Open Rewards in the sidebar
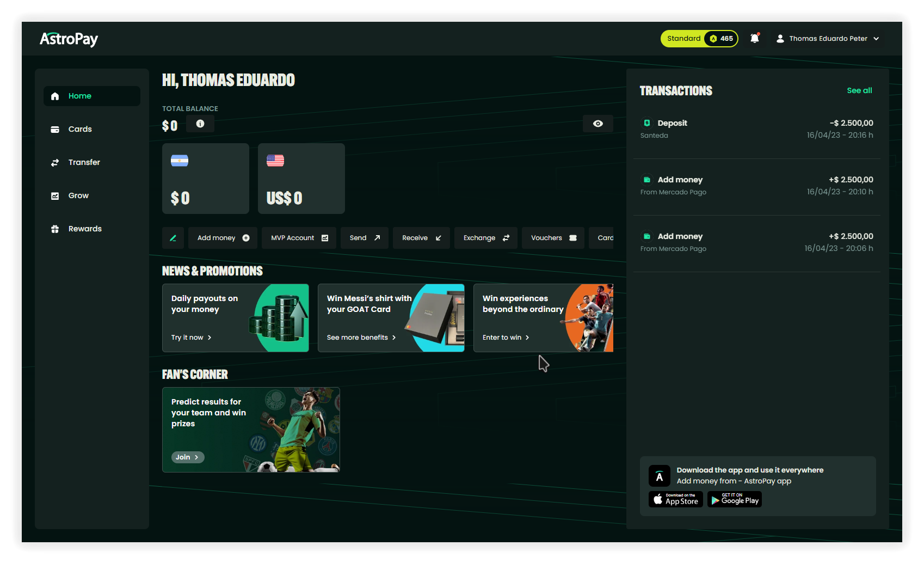 92,229
